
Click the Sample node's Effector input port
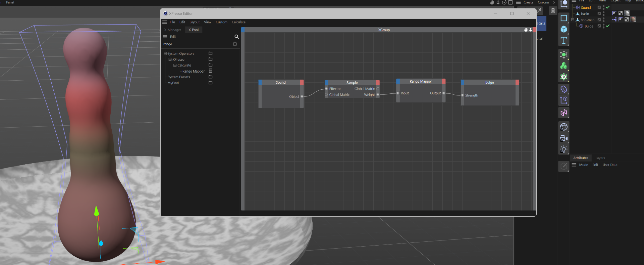pyautogui.click(x=326, y=89)
